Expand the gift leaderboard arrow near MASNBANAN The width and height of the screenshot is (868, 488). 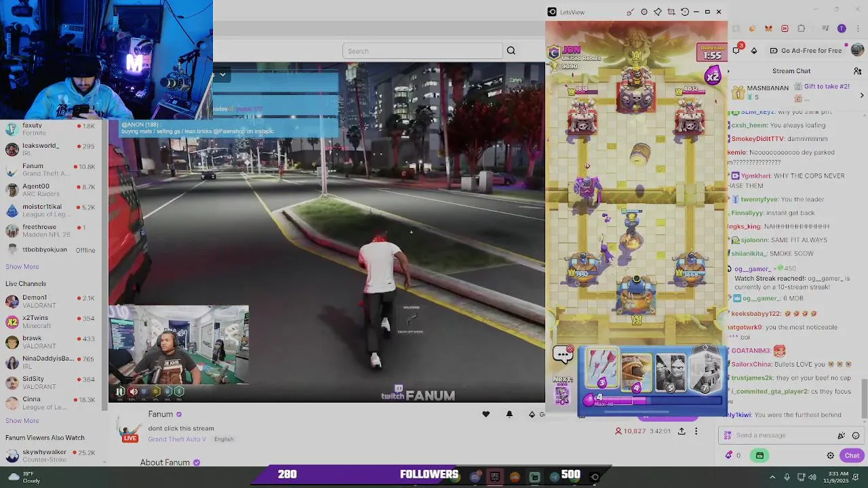pos(862,96)
